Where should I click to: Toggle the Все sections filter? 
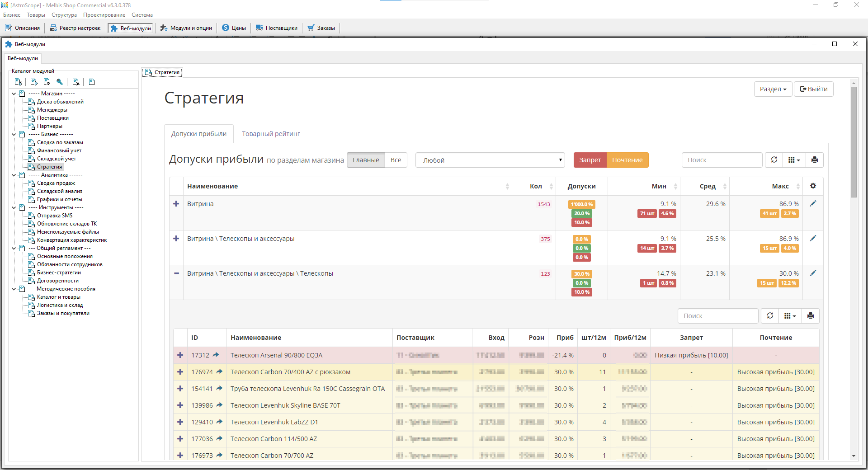tap(396, 160)
